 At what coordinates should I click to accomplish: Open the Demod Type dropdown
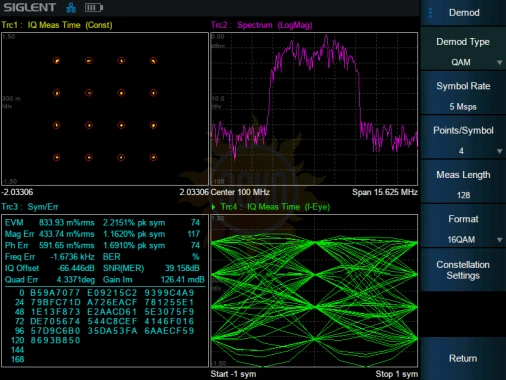click(463, 49)
